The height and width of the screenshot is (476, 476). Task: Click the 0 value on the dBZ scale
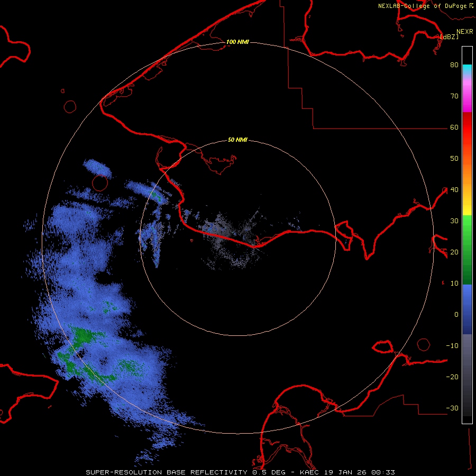pyautogui.click(x=456, y=315)
